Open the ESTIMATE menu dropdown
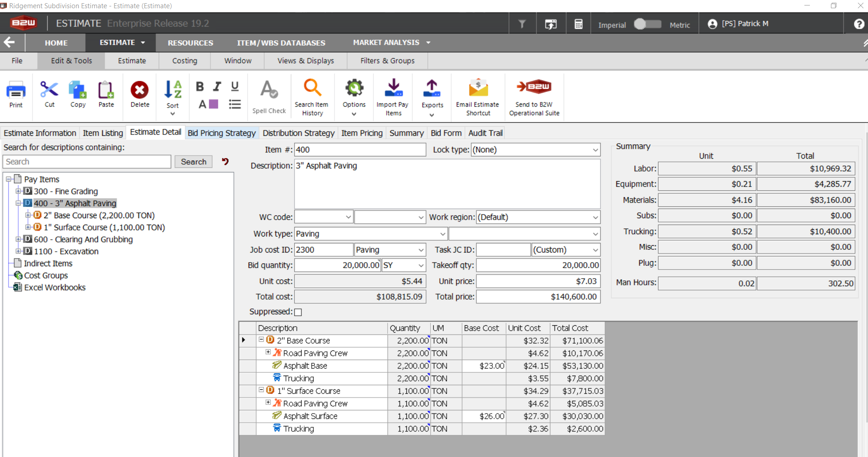The height and width of the screenshot is (457, 868). click(x=122, y=43)
